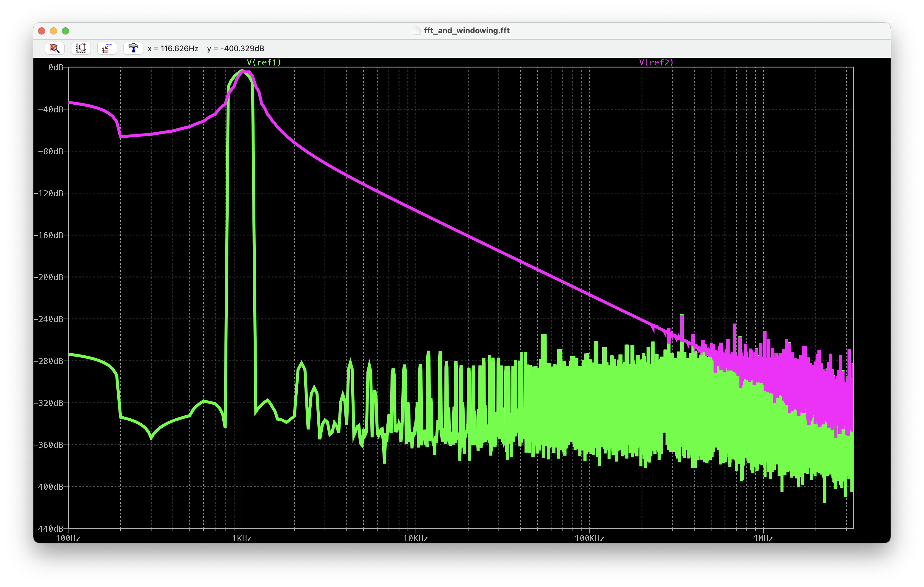Viewport: 924px width, 587px height.
Task: Click the y = -400.329dB cursor readout
Action: click(x=235, y=49)
